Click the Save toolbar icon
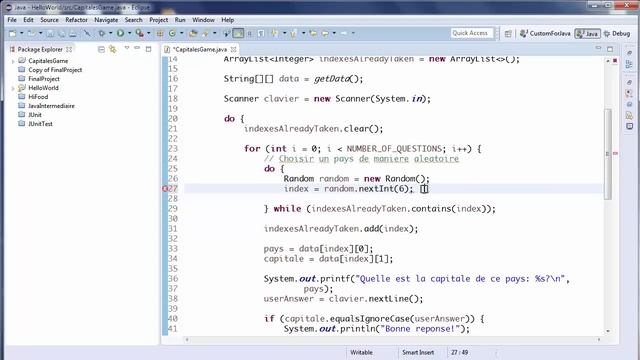 point(50,33)
